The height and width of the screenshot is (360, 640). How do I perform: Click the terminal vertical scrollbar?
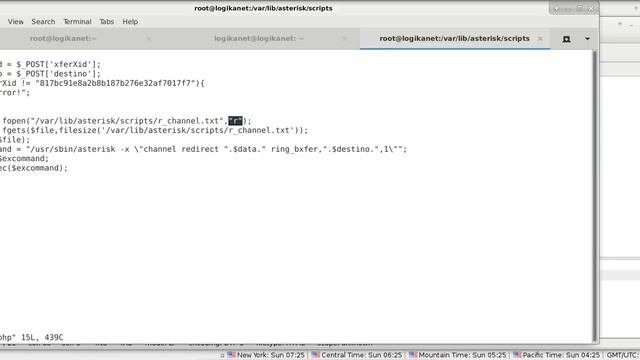pyautogui.click(x=596, y=196)
